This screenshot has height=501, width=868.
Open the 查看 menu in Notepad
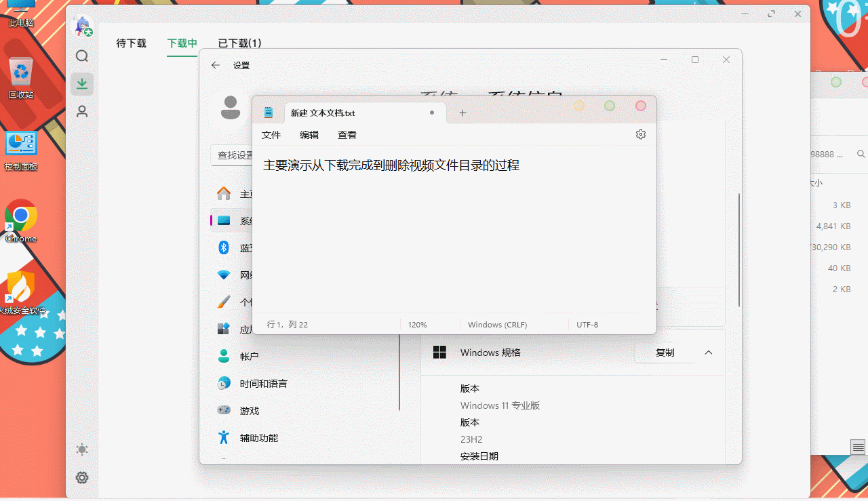(x=347, y=135)
